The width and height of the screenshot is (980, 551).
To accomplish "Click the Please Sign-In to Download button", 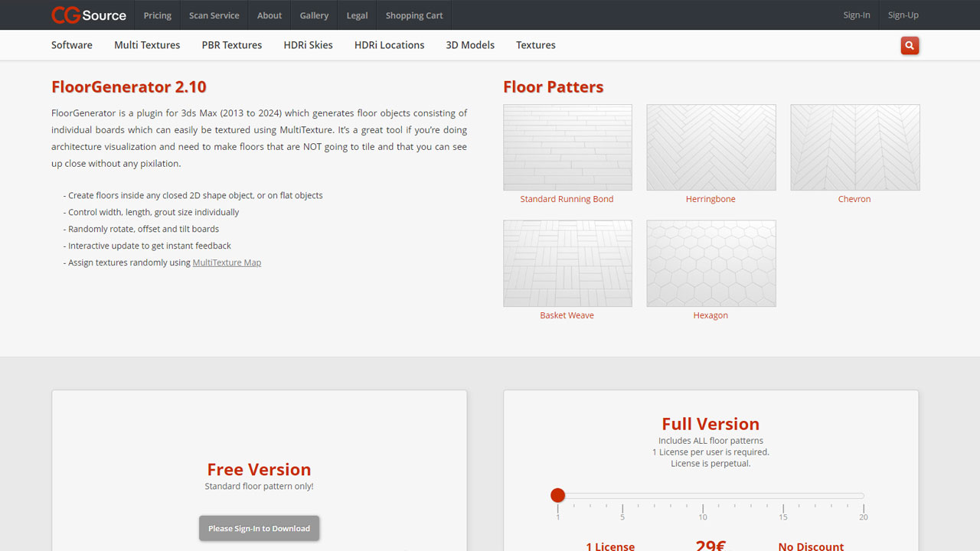I will [259, 528].
